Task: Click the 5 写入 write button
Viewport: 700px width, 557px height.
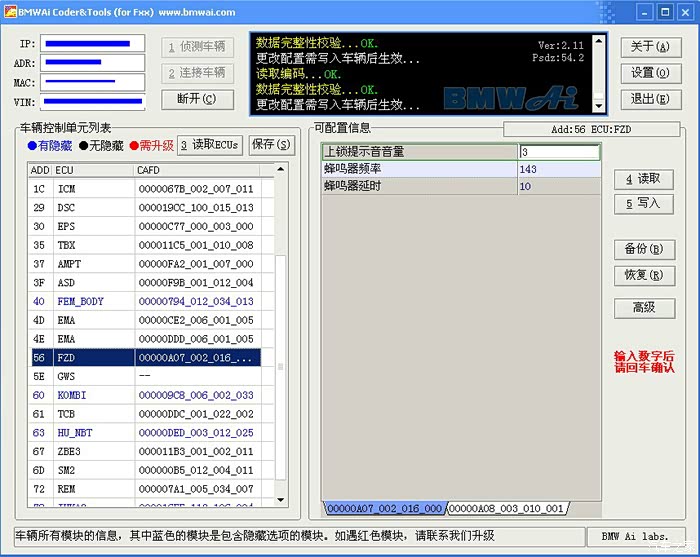Action: pos(643,204)
